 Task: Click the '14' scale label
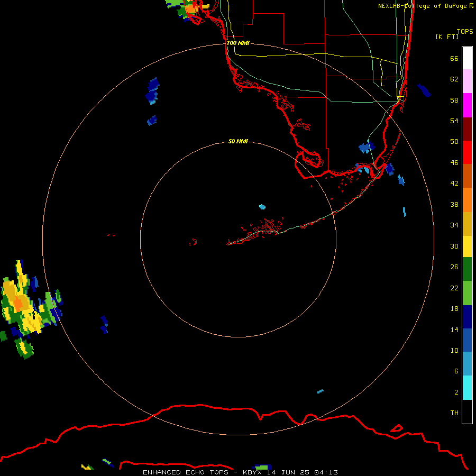tap(454, 329)
